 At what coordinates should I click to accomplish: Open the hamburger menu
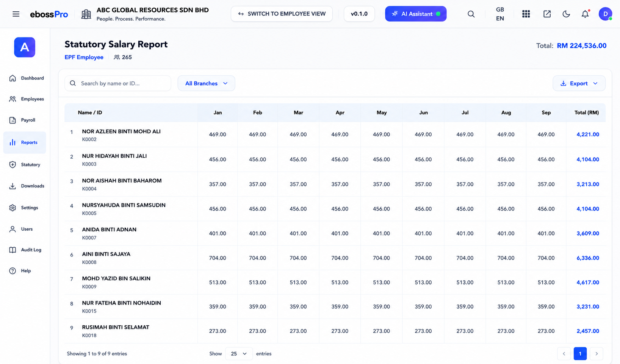[16, 14]
